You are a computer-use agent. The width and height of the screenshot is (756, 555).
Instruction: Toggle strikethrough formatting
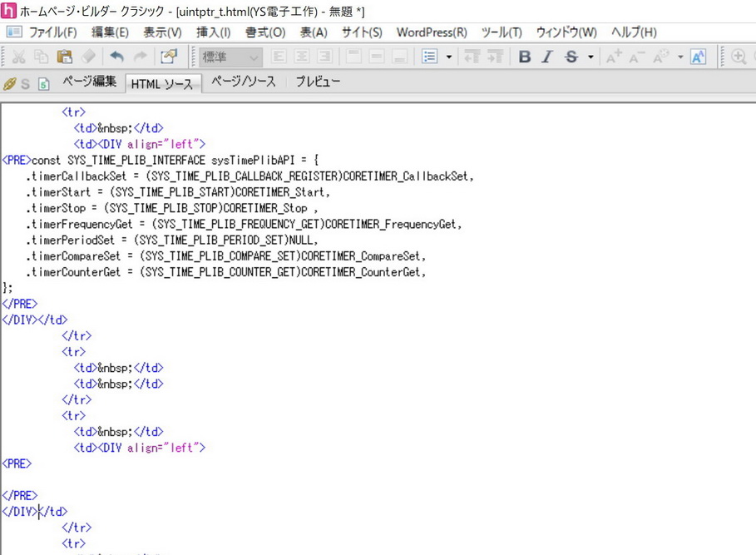coord(571,57)
